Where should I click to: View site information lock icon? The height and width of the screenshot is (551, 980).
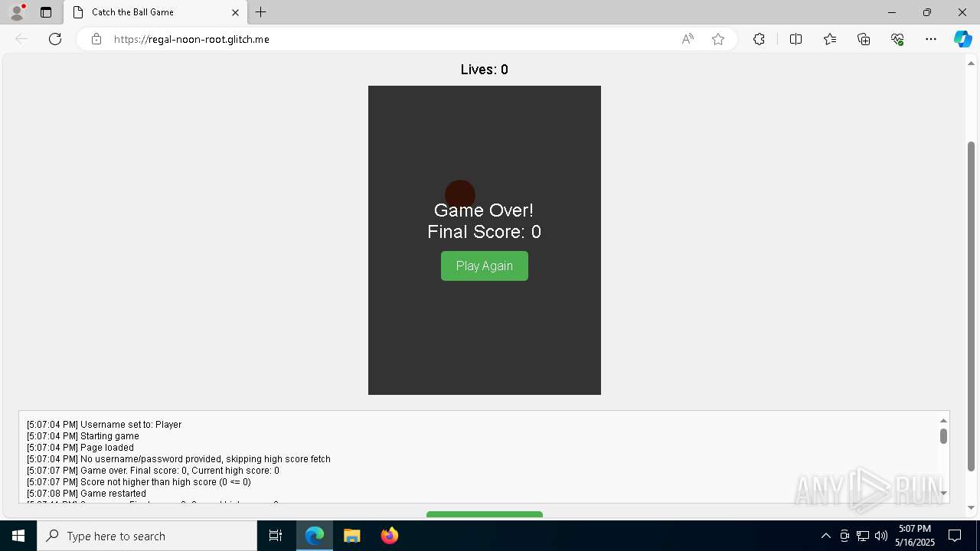(x=96, y=39)
